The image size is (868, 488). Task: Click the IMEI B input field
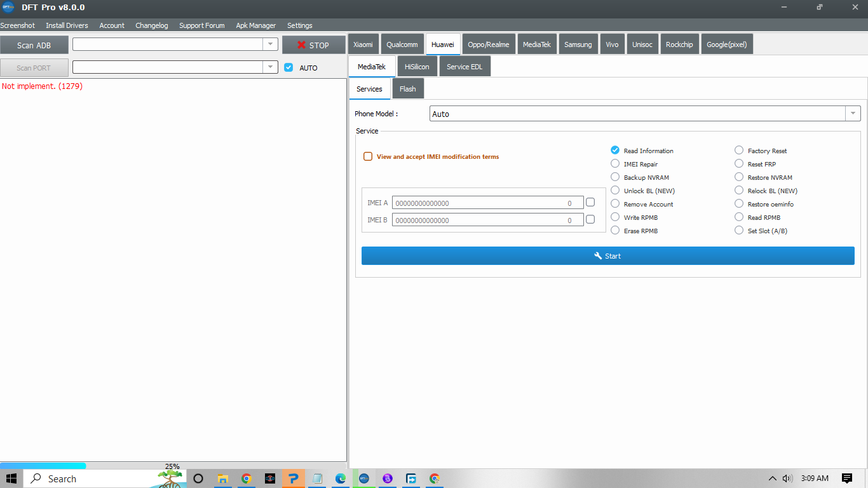click(487, 220)
